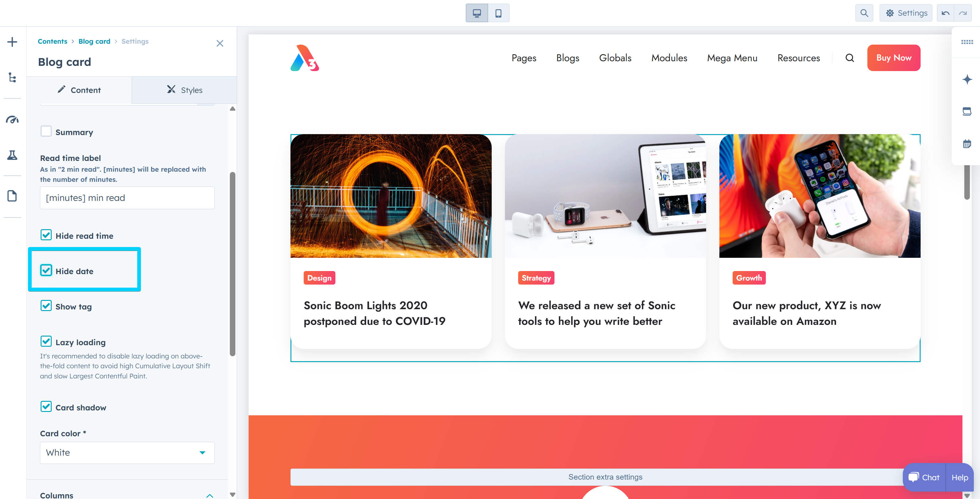Open the Card color dropdown
The height and width of the screenshot is (499, 980).
coord(127,453)
